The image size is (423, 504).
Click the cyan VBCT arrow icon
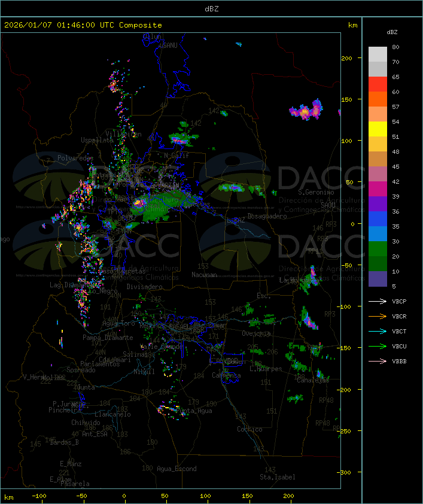(x=378, y=332)
